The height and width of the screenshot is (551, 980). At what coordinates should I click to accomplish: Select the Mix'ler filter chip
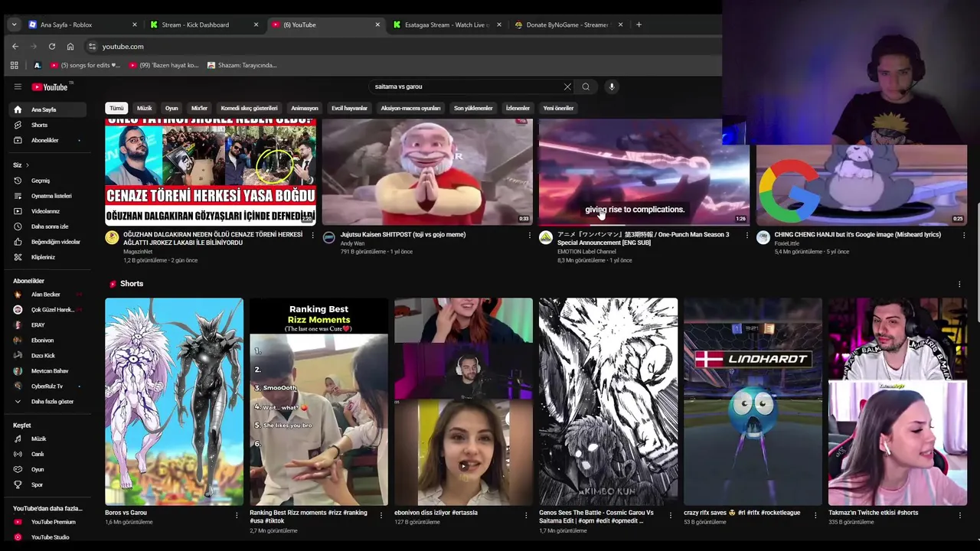click(x=199, y=108)
